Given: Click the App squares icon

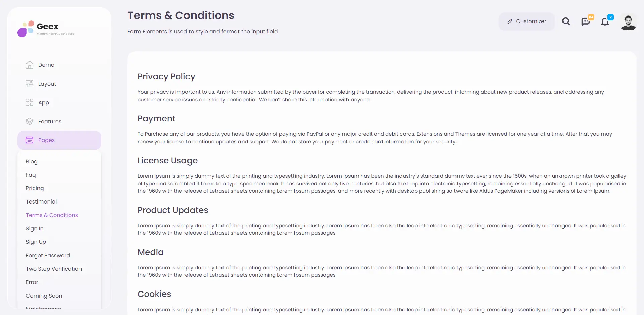Looking at the screenshot, I should coord(30,102).
